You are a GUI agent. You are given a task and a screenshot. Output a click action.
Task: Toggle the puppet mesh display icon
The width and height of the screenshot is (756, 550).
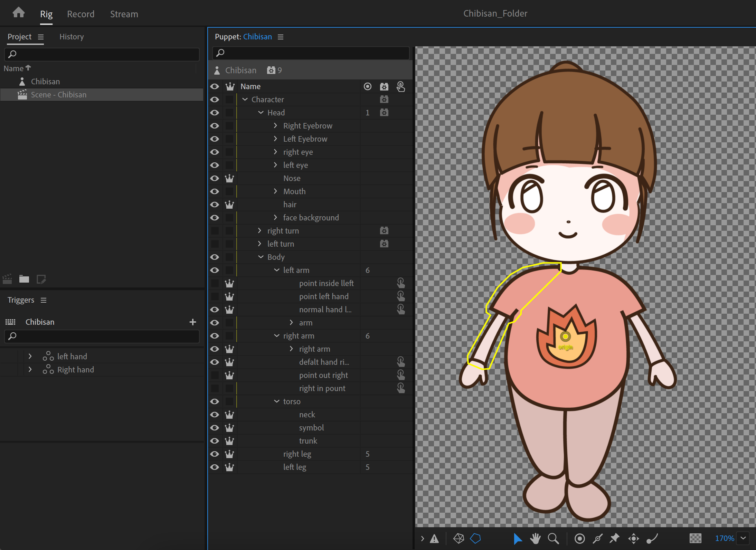click(459, 538)
